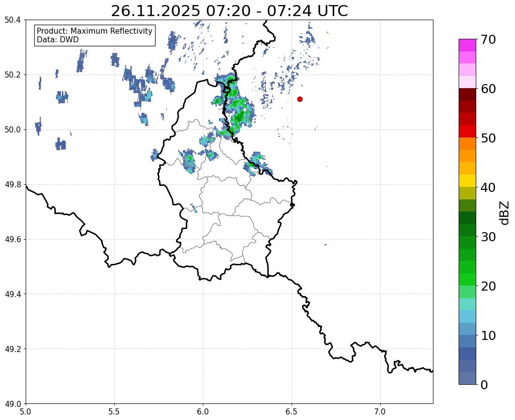Screen dimensions: 515x420
Task: Click the dark red colorbar segment below 60
Action: click(x=467, y=94)
